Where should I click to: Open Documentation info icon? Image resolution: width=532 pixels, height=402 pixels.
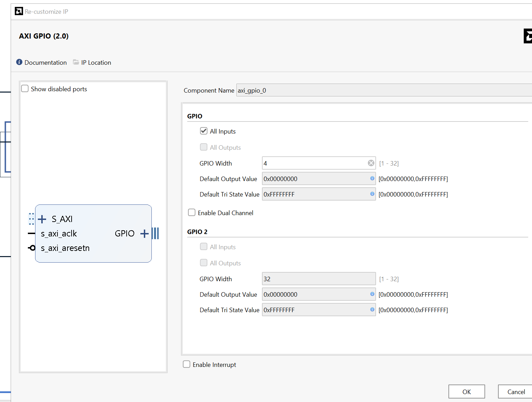pos(19,62)
